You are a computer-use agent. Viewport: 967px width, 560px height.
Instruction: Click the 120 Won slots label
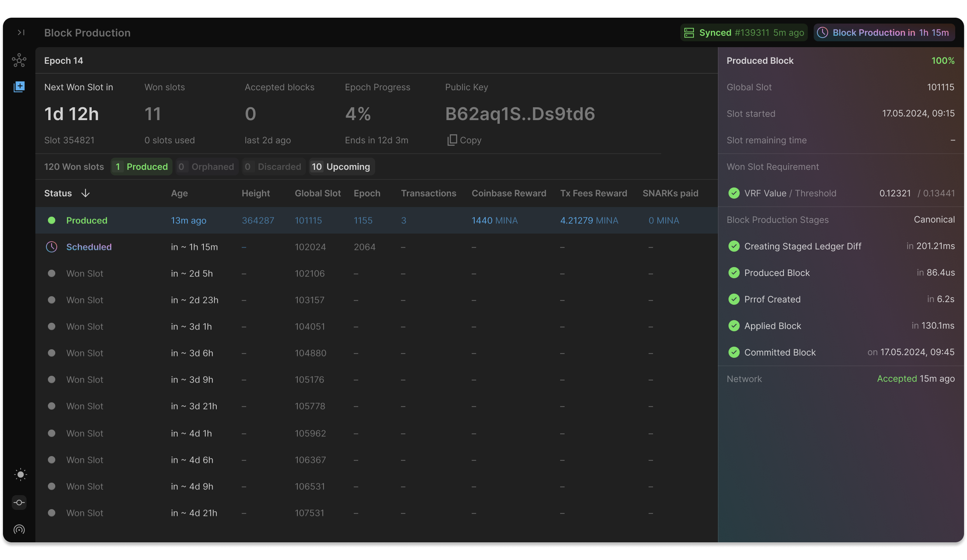point(74,167)
